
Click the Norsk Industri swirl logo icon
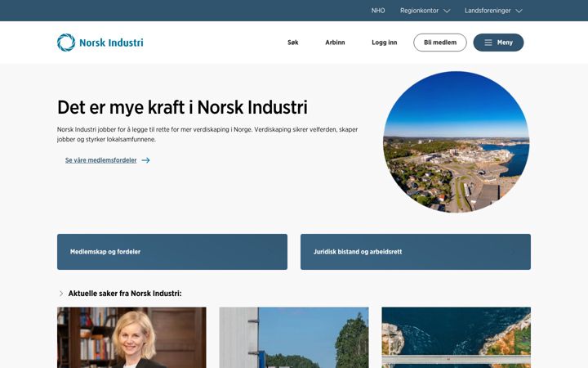coord(66,43)
